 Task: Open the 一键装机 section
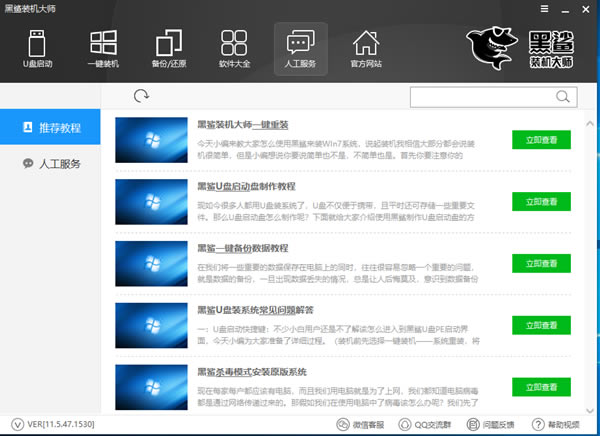103,49
